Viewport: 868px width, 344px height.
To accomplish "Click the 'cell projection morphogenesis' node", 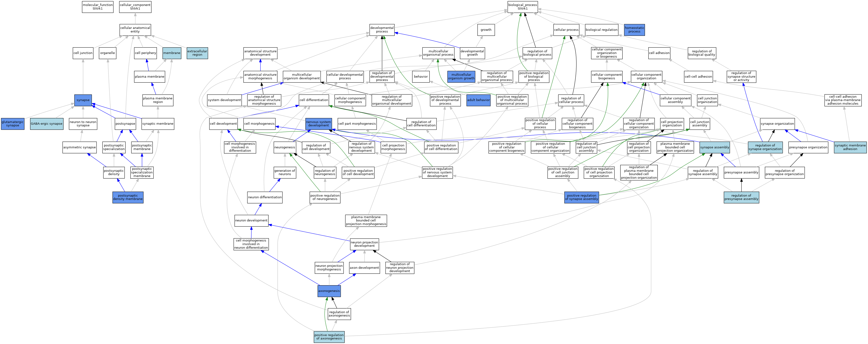I will point(393,147).
